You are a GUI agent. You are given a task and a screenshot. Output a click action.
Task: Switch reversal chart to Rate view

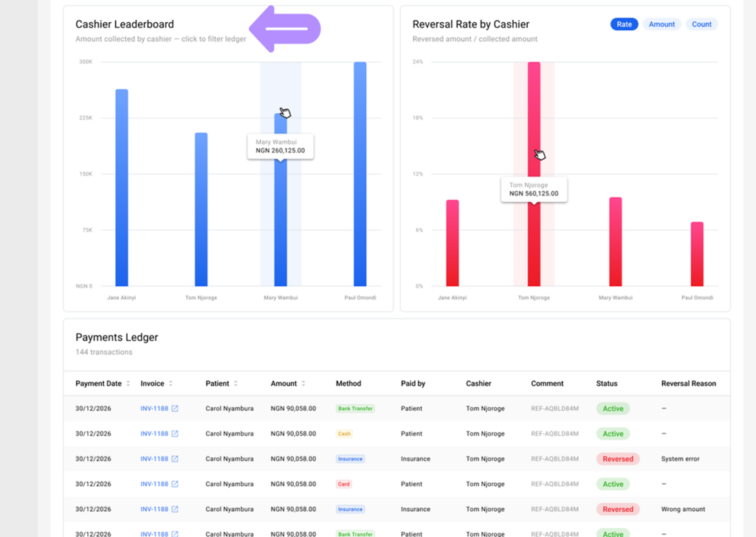pyautogui.click(x=624, y=24)
